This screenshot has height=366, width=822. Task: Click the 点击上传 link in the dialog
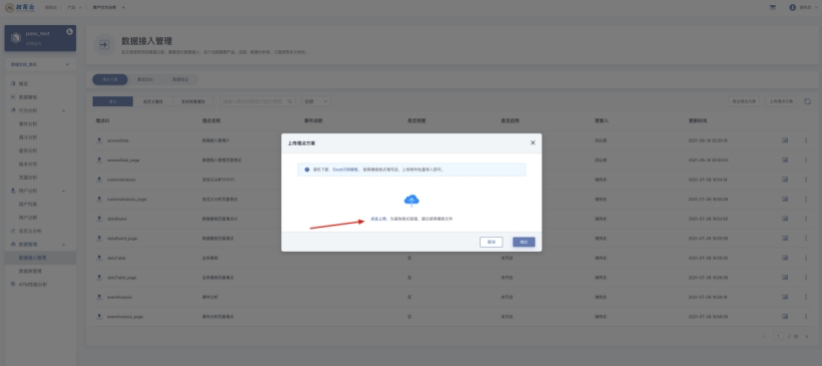(x=379, y=219)
